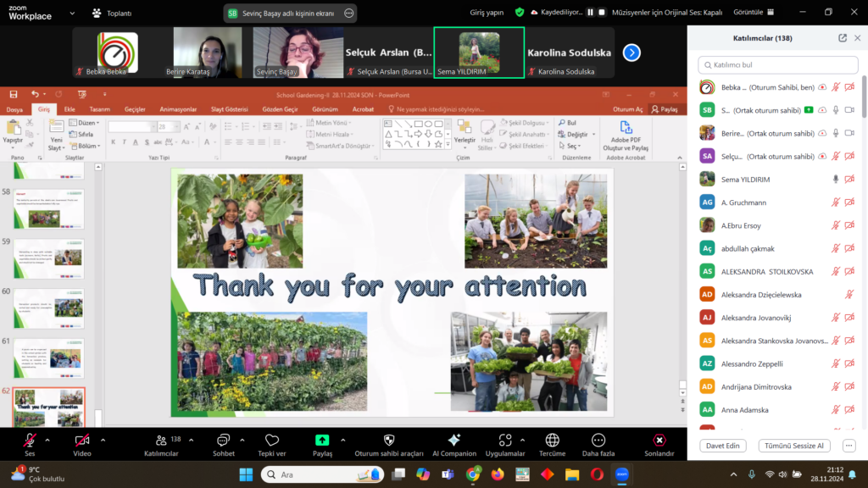
Task: Open the Uygulamalar apps icon
Action: tap(505, 441)
